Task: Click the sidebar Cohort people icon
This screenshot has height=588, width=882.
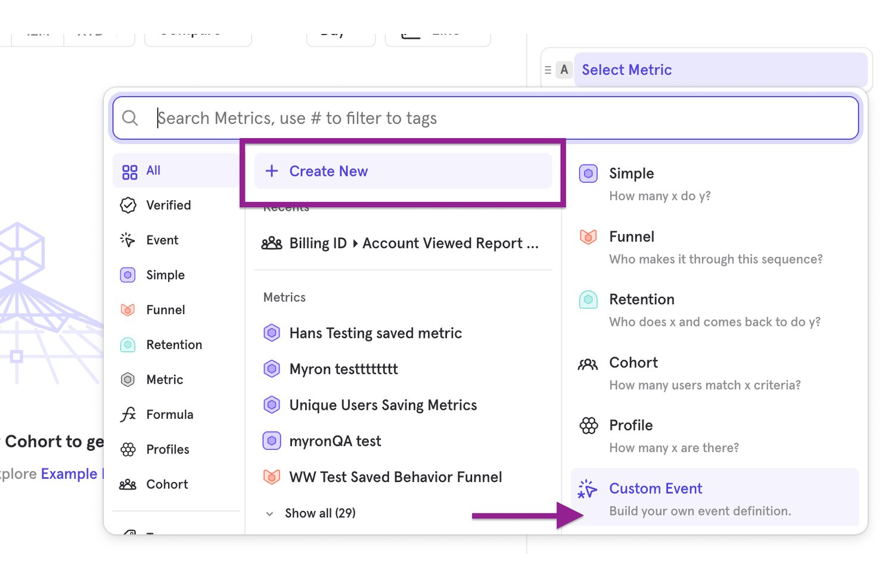Action: (128, 484)
